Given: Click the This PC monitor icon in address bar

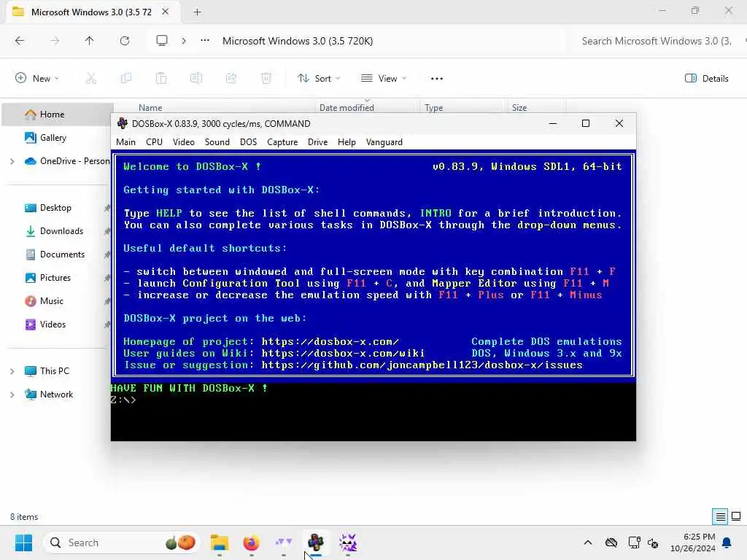Looking at the screenshot, I should pos(162,41).
